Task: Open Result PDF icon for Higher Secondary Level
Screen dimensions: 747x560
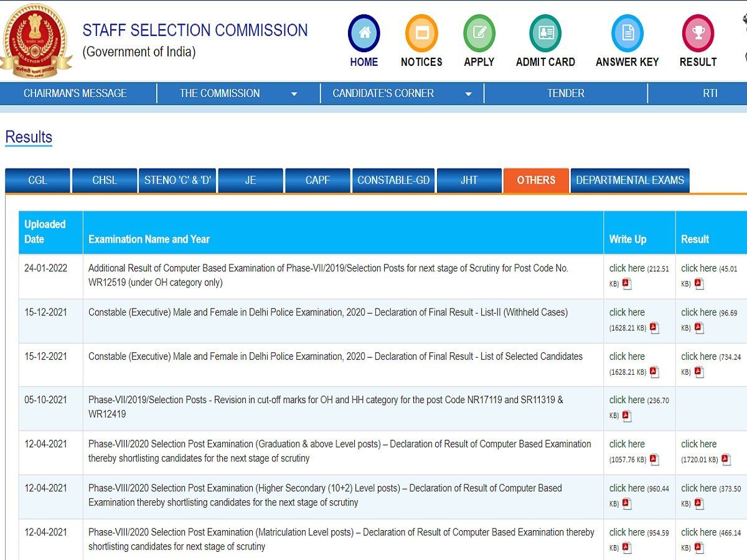Action: pyautogui.click(x=699, y=504)
